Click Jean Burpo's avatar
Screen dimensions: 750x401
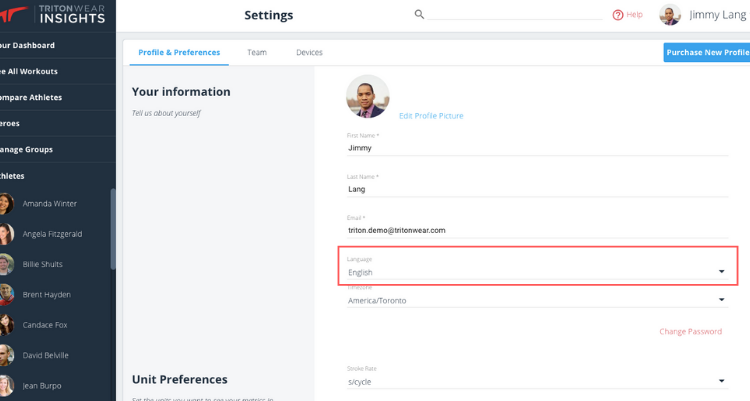tap(6, 386)
